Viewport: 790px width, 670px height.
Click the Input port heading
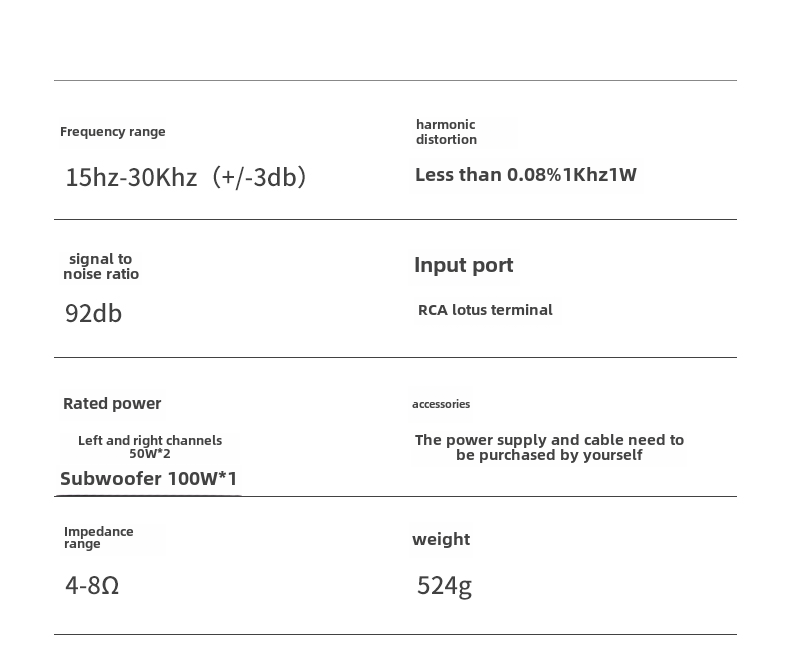pyautogui.click(x=463, y=265)
